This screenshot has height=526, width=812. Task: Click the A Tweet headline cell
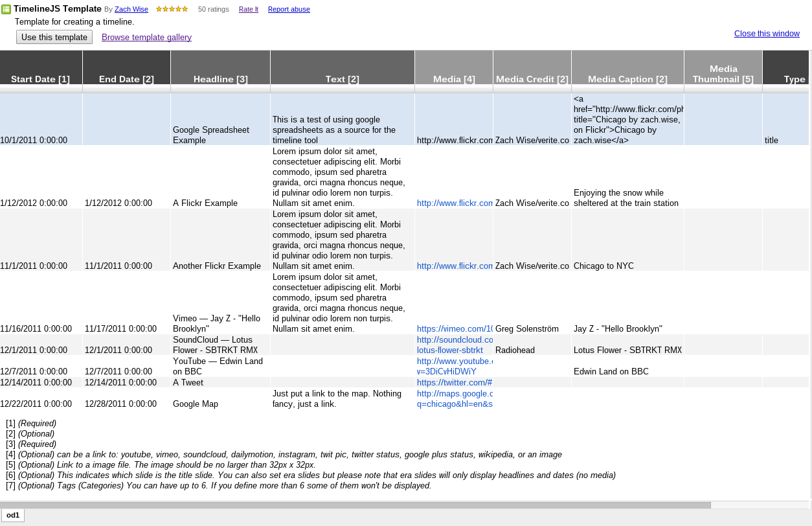(x=220, y=382)
